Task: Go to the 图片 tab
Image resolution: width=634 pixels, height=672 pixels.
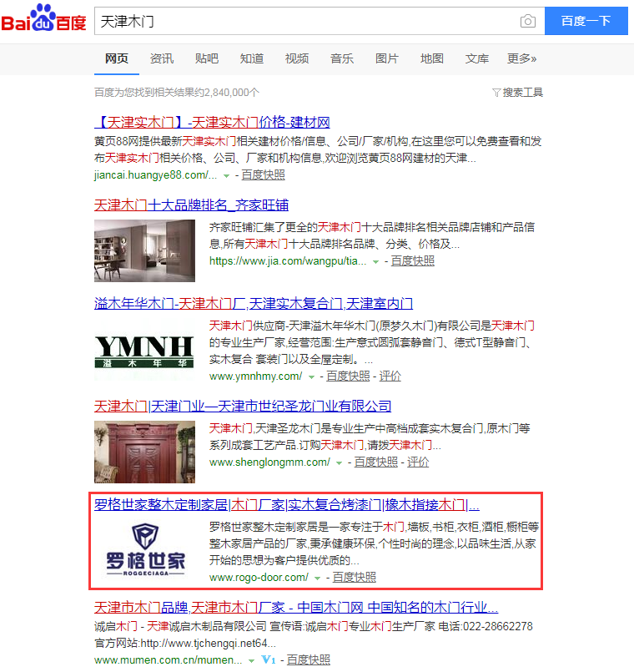Action: click(x=387, y=58)
